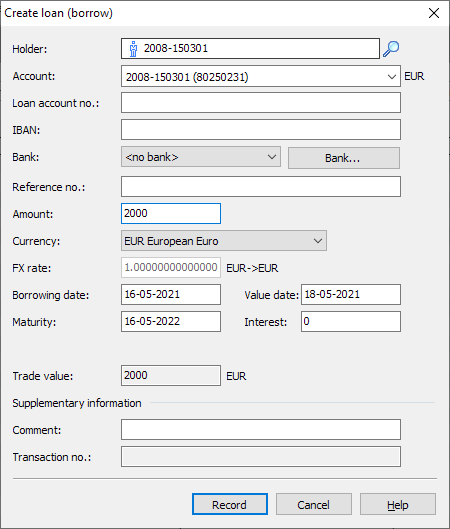Focus the Comment text box
Image resolution: width=450 pixels, height=529 pixels.
[261, 429]
